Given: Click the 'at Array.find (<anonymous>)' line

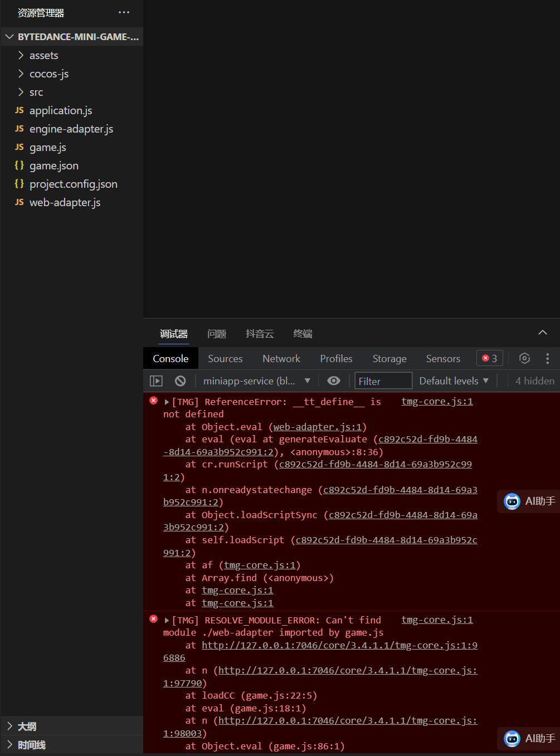Looking at the screenshot, I should pos(259,578).
